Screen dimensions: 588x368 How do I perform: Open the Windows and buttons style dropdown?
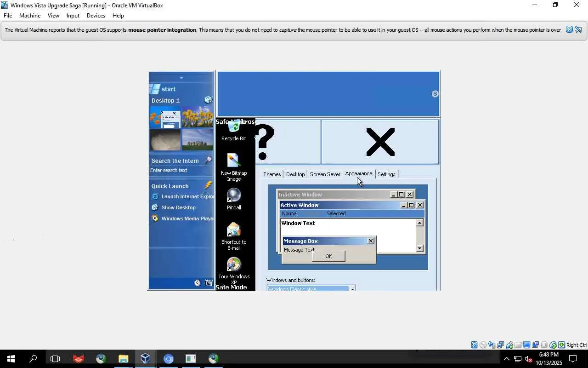click(x=352, y=288)
